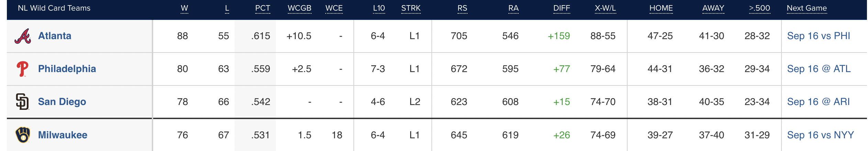Click the Atlanta Braves logo icon
The image size is (868, 151).
click(23, 36)
